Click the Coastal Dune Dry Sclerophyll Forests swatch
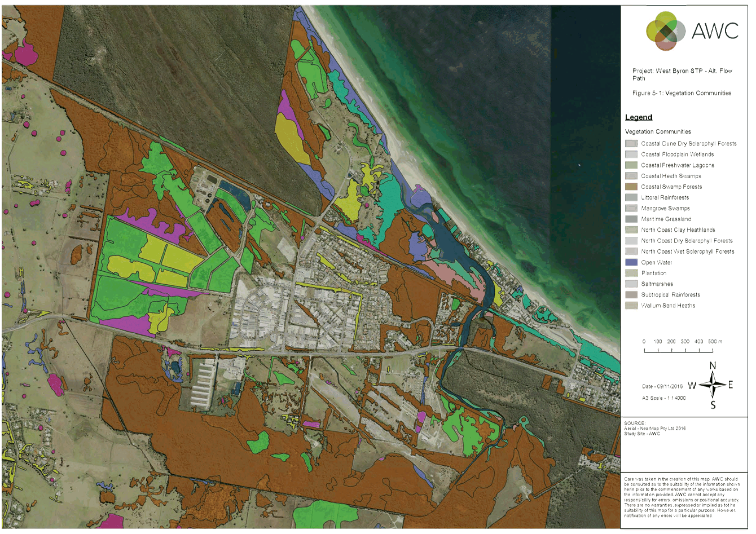The image size is (756, 534). click(x=631, y=143)
